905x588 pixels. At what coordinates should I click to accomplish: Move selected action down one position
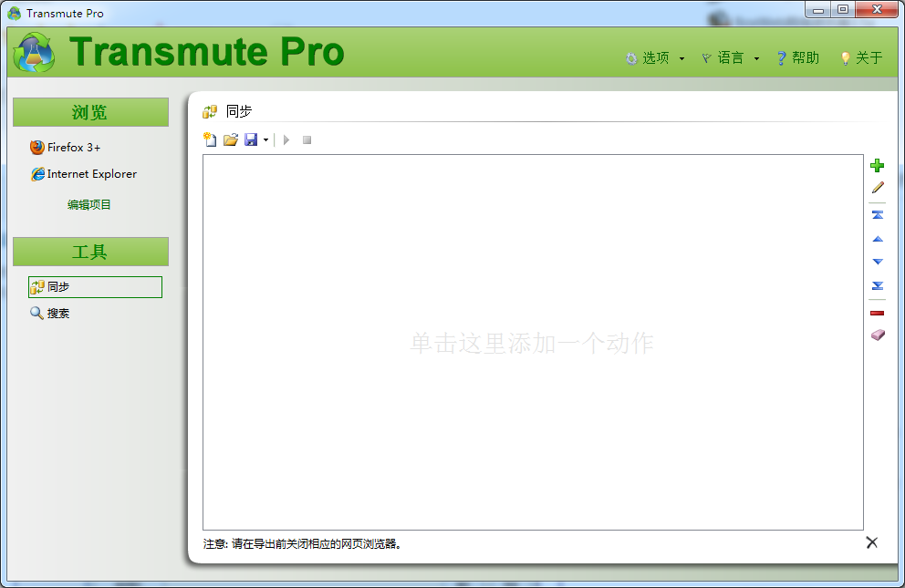[x=878, y=262]
